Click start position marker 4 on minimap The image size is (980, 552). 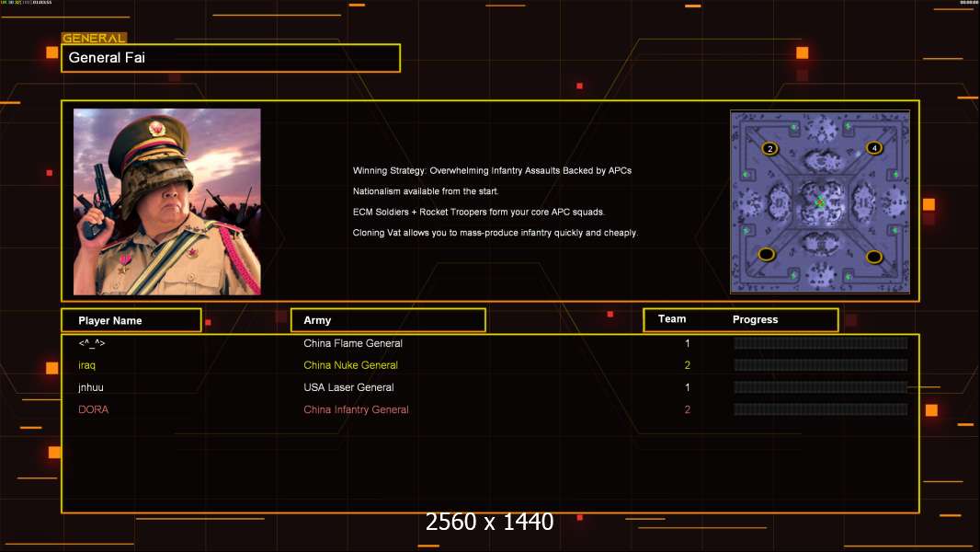click(x=873, y=147)
